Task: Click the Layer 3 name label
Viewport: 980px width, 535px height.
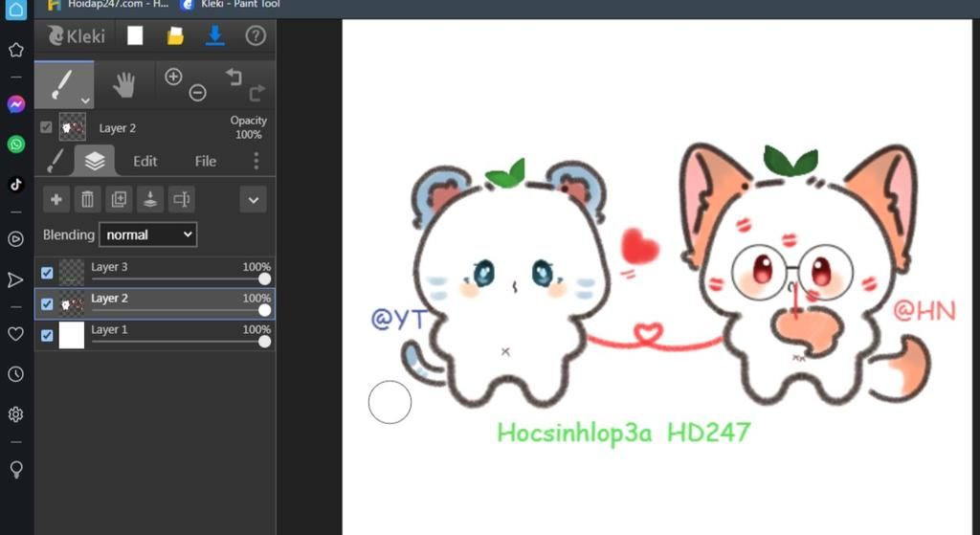Action: [x=109, y=267]
